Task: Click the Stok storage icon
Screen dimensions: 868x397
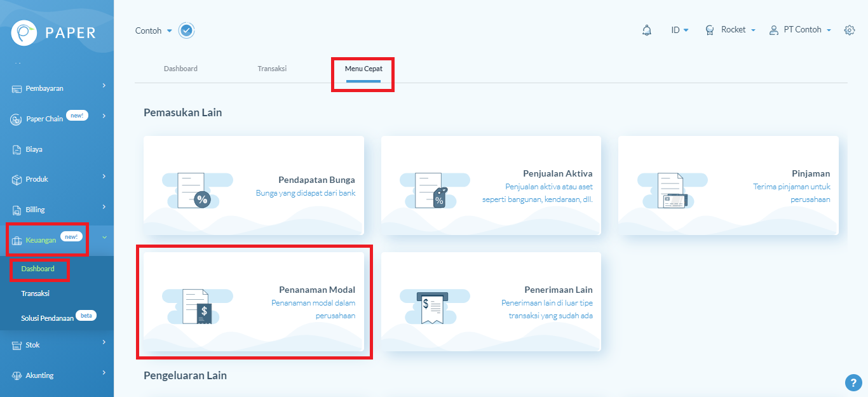Action: tap(17, 346)
